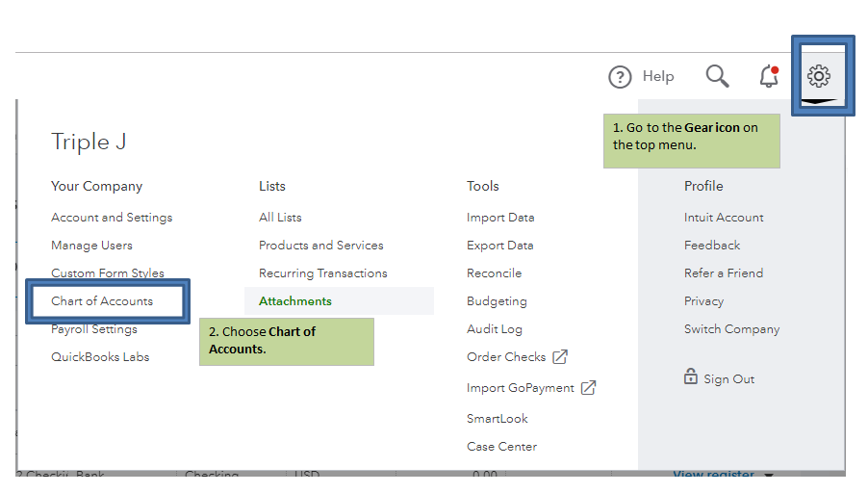
Task: Click the Help question mark icon
Action: coord(621,77)
